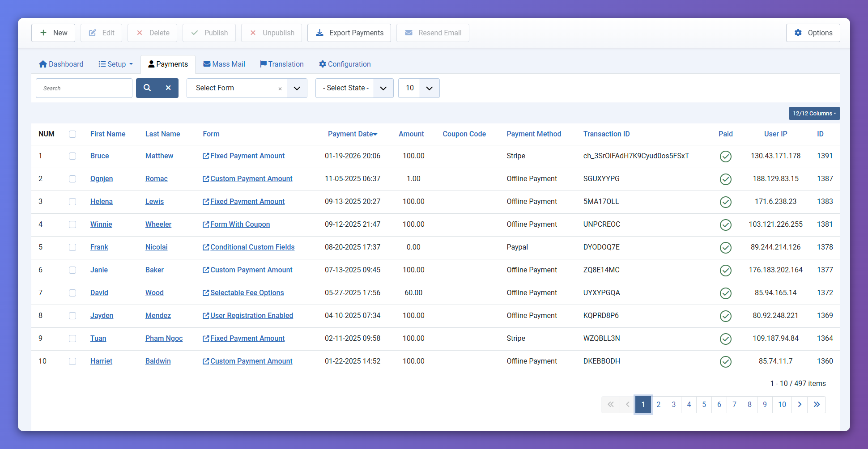
Task: Click the New button
Action: tap(53, 33)
